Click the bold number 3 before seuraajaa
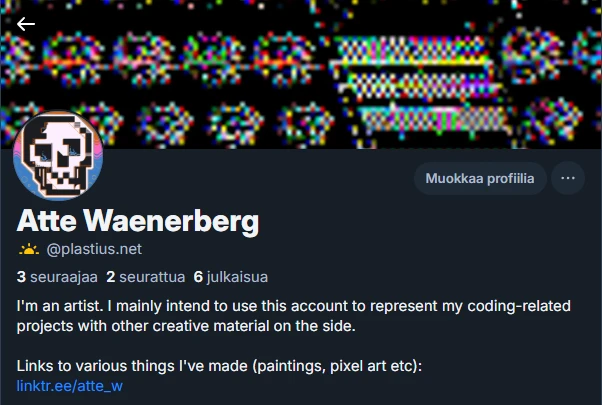The image size is (602, 405). tap(21, 277)
